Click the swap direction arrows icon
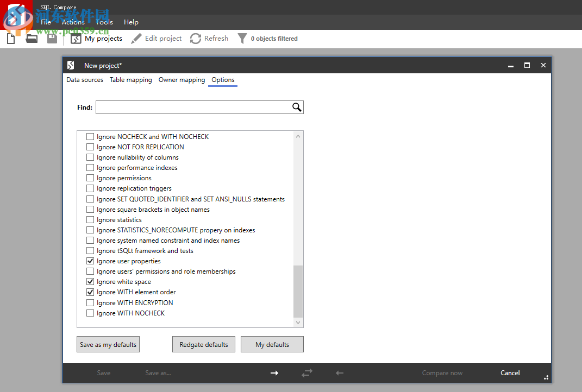Image resolution: width=582 pixels, height=392 pixels. [x=307, y=373]
